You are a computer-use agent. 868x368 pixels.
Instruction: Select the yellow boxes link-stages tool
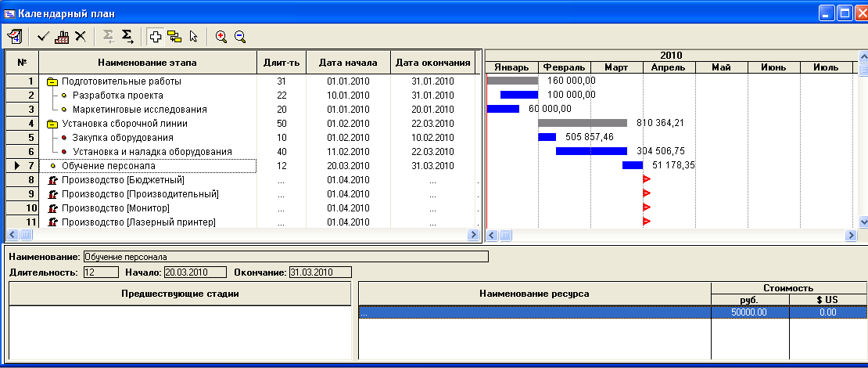tap(174, 37)
